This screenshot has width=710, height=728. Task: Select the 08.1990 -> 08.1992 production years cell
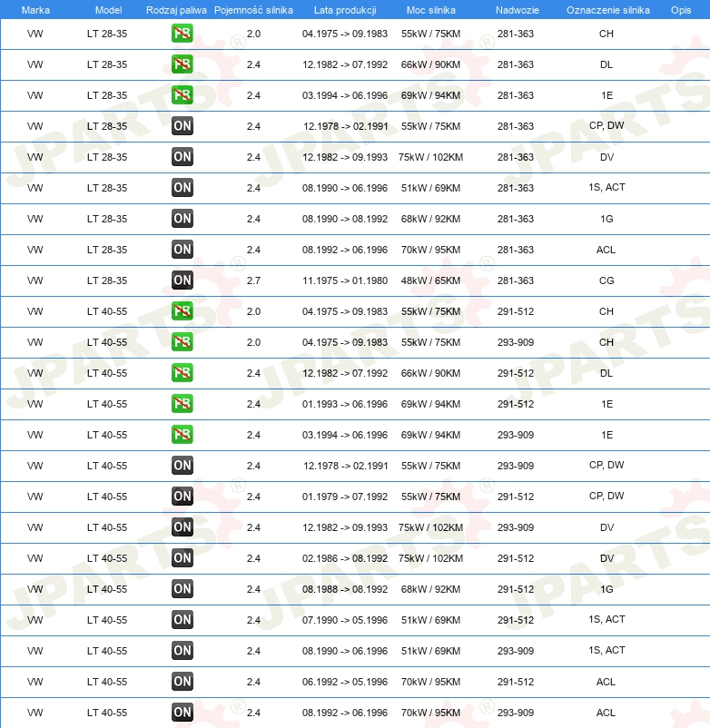click(345, 219)
